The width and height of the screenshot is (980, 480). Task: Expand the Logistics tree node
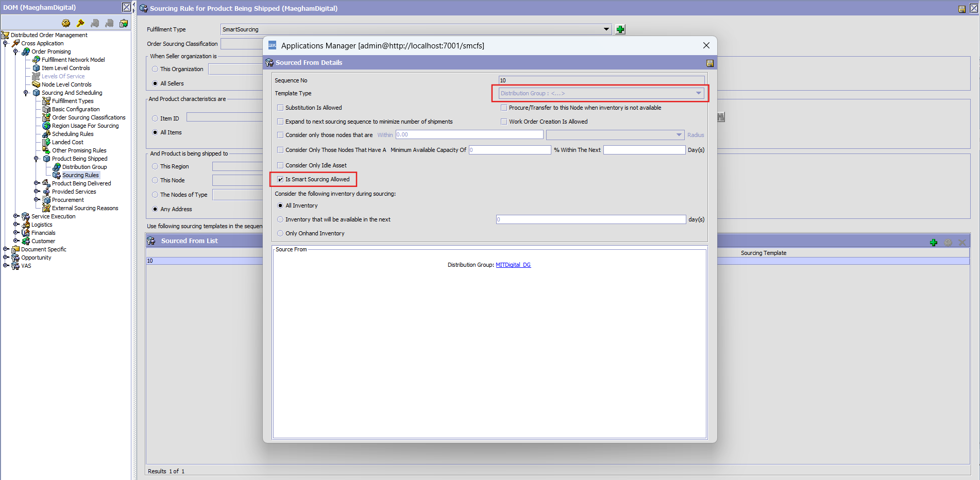point(15,225)
